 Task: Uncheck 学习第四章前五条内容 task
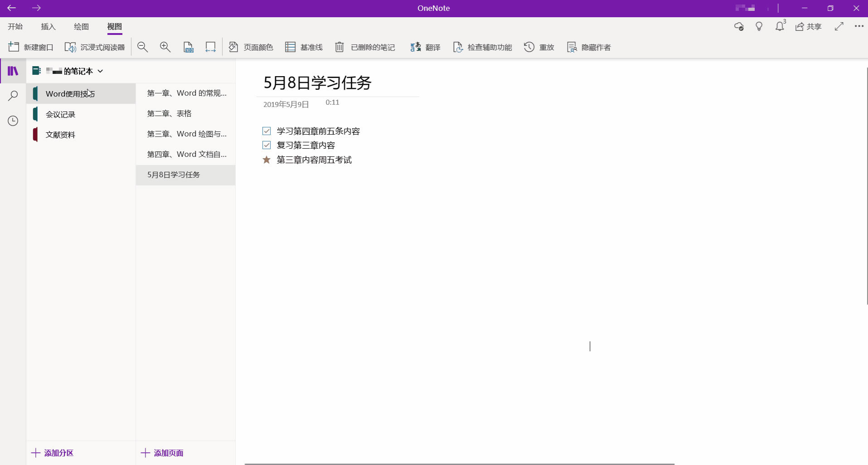(x=267, y=131)
